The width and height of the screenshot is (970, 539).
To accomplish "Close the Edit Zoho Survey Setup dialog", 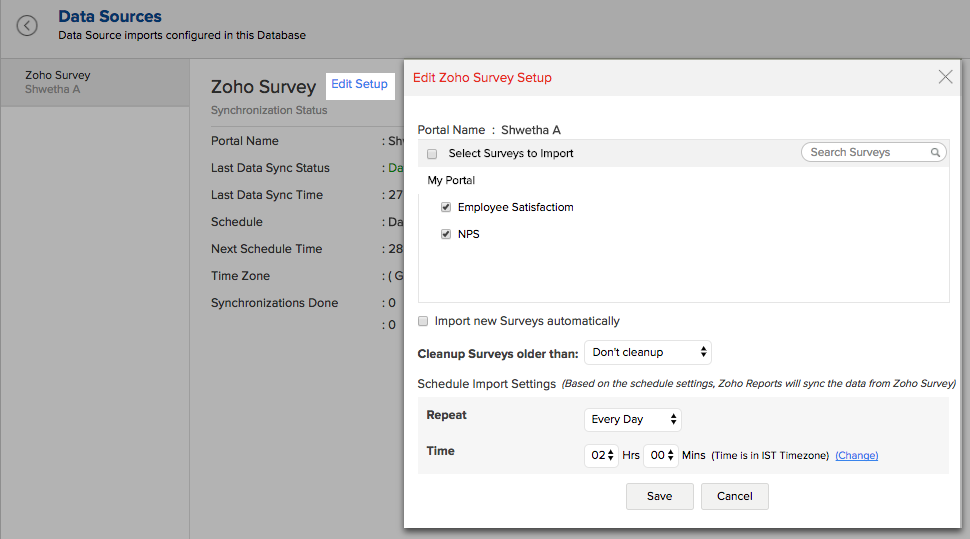I will tap(945, 77).
